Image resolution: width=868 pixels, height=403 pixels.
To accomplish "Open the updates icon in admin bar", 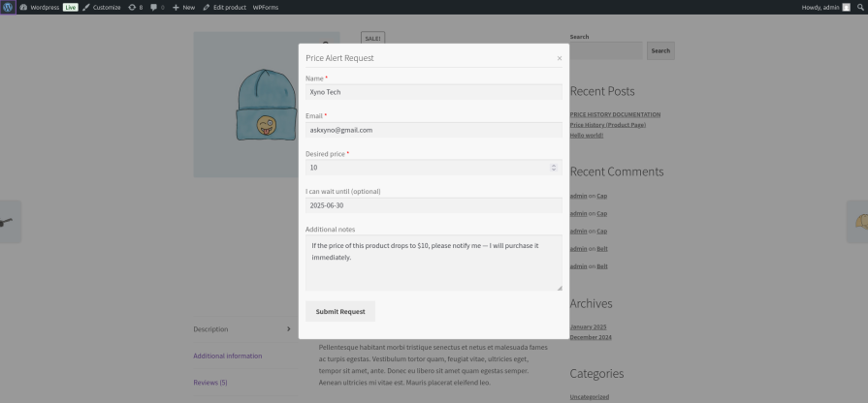I will (135, 7).
